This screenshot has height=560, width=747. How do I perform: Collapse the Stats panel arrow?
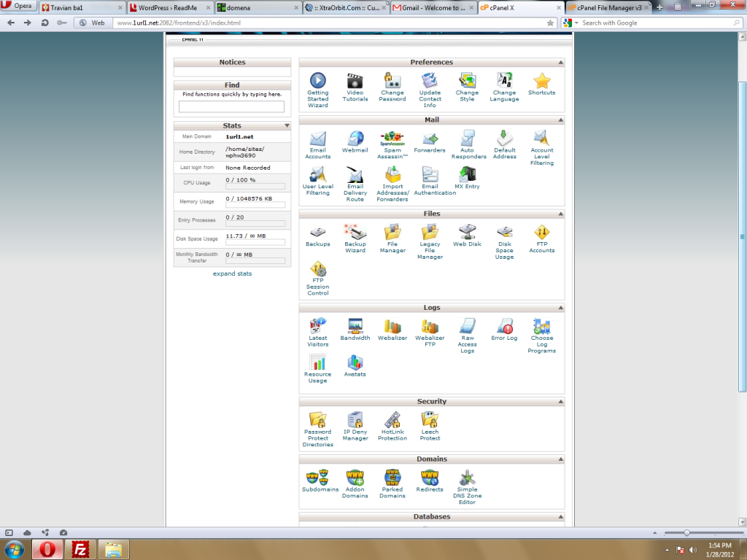(x=287, y=125)
